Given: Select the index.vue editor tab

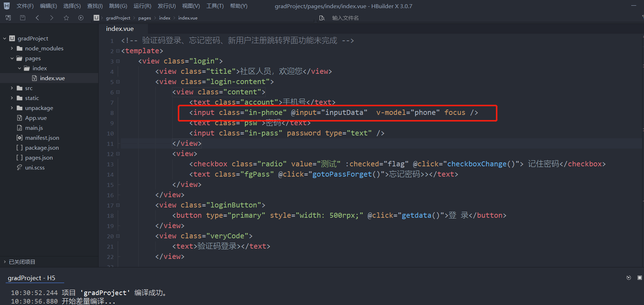Looking at the screenshot, I should [120, 29].
